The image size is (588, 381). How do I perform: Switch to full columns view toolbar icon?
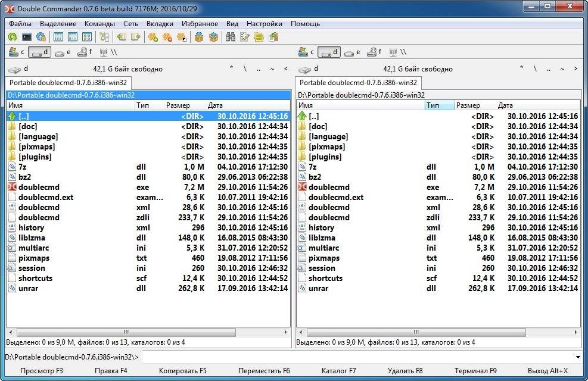(x=72, y=37)
